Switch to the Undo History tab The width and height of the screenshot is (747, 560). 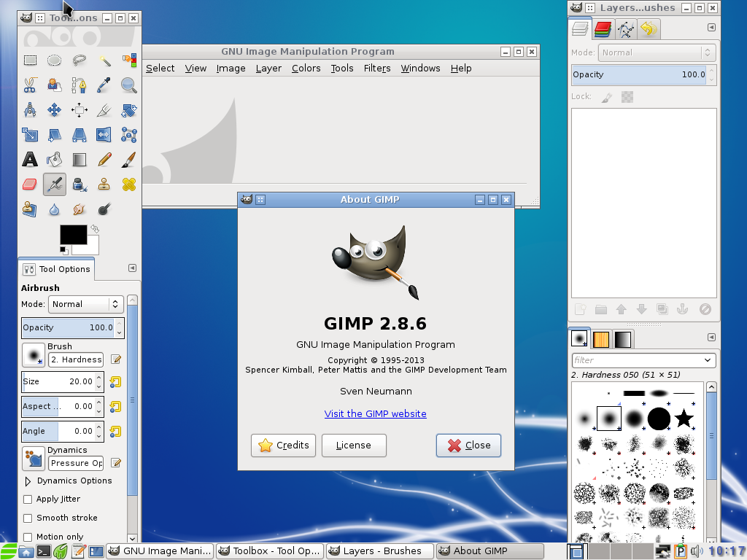pyautogui.click(x=649, y=29)
